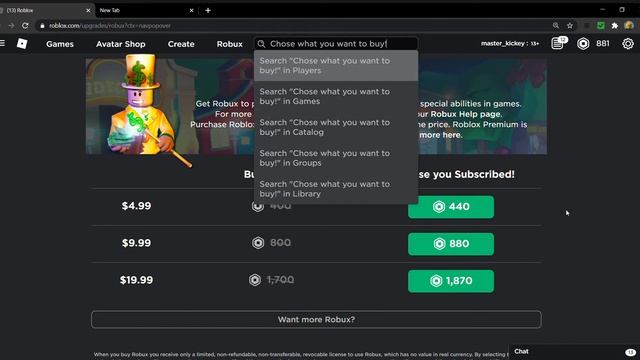
Task: Open the Chat panel
Action: [574, 351]
